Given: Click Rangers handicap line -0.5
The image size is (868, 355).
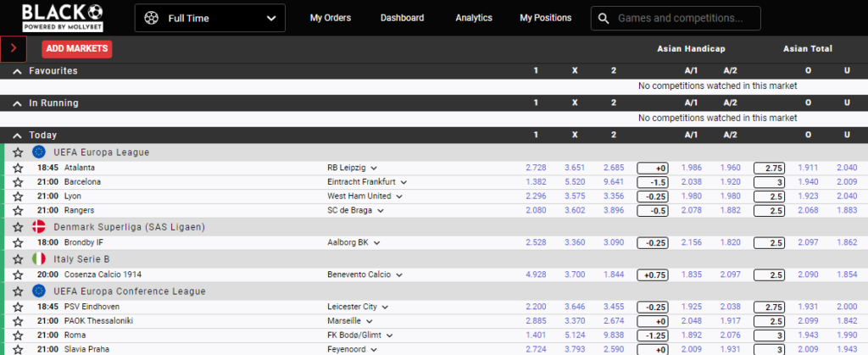Looking at the screenshot, I should (653, 211).
